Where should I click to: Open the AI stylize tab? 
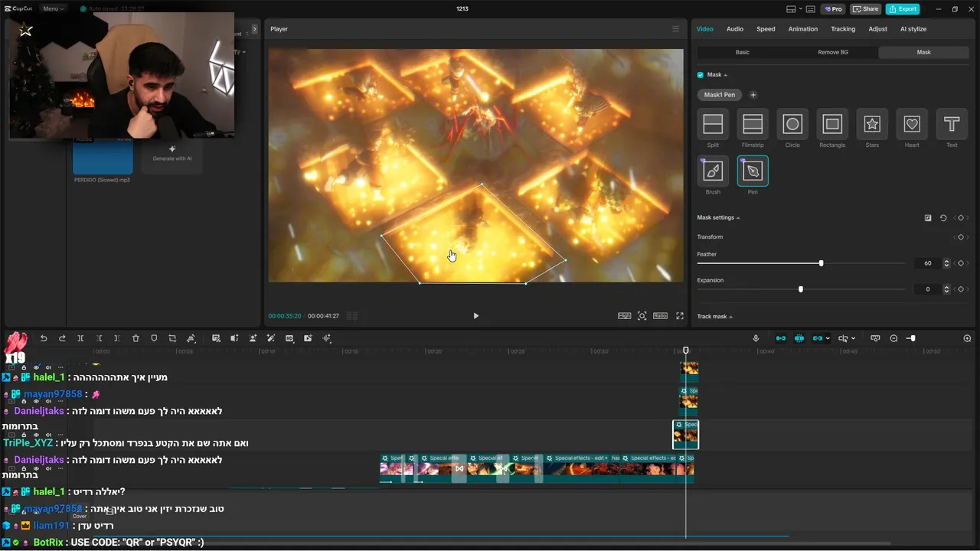(x=913, y=29)
